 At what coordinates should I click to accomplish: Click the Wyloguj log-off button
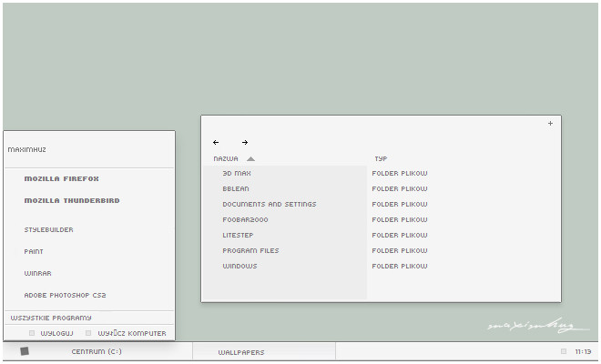coord(56,333)
